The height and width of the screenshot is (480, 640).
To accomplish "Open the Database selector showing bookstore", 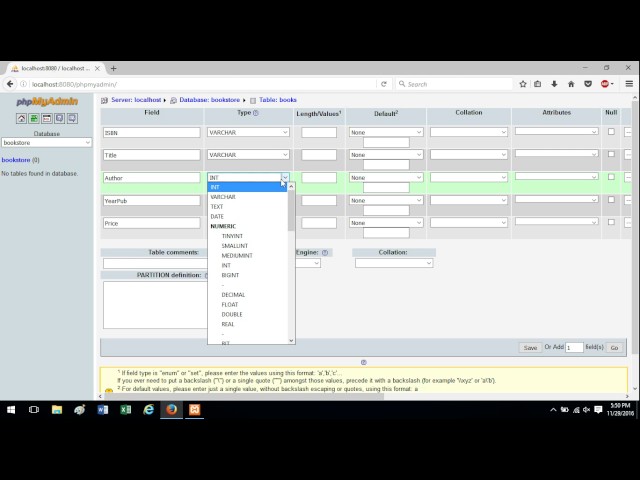I will tap(47, 142).
